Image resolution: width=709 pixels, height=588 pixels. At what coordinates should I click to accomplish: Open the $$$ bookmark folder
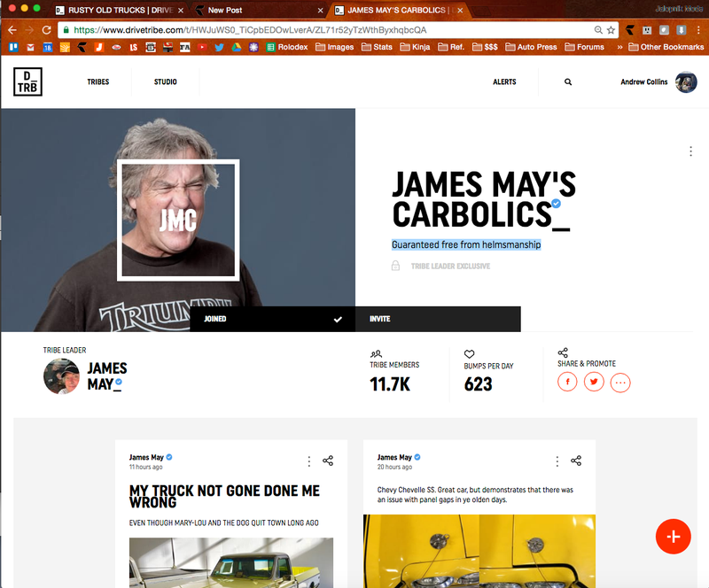pos(485,47)
